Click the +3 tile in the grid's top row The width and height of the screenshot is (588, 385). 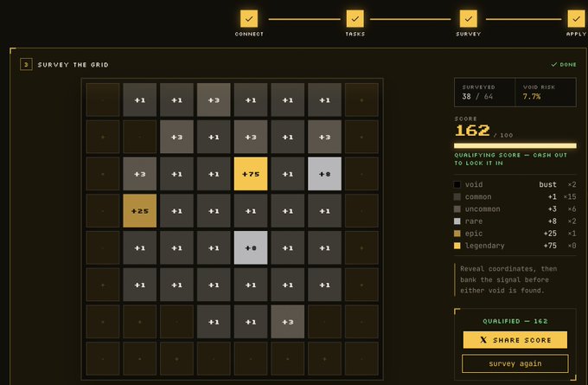click(x=214, y=99)
